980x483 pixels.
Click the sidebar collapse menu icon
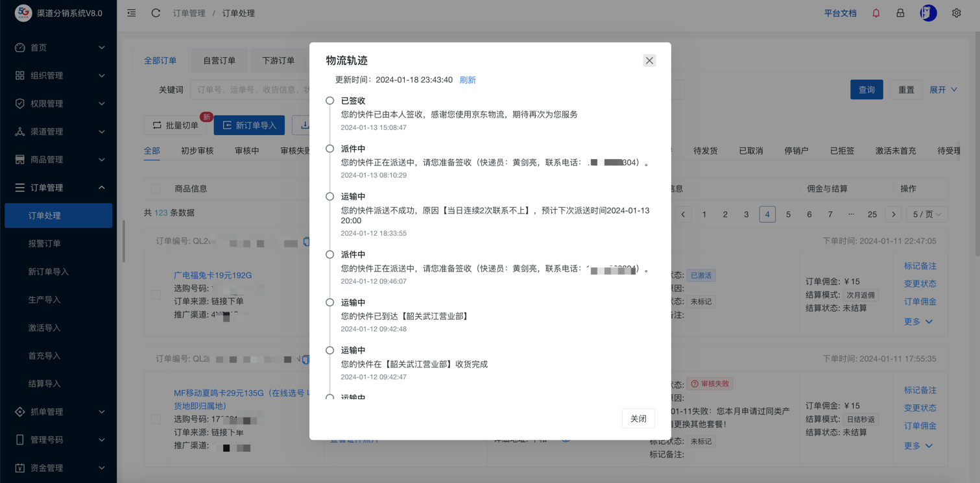point(132,13)
